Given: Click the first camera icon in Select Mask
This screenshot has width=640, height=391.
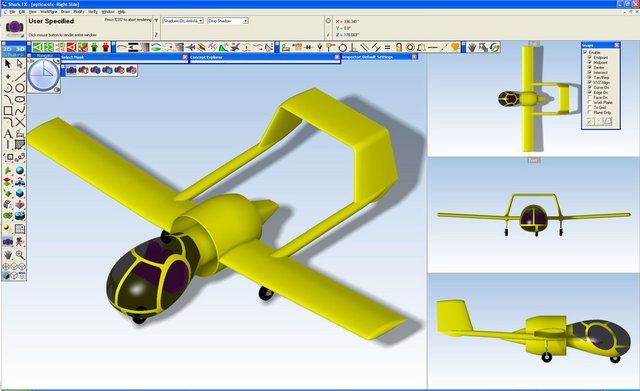Looking at the screenshot, I should point(71,70).
